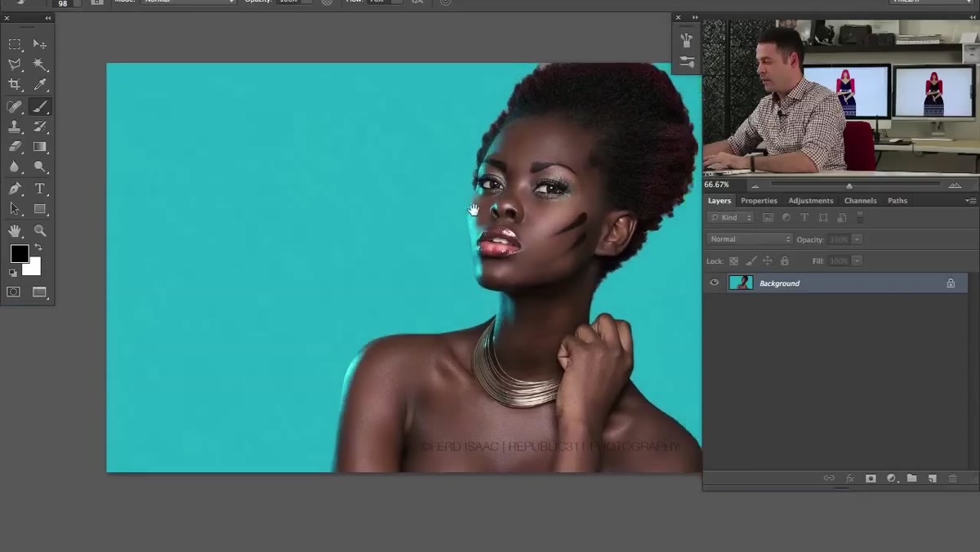Select the Eraser tool
Viewport: 980px width, 552px height.
click(x=15, y=147)
